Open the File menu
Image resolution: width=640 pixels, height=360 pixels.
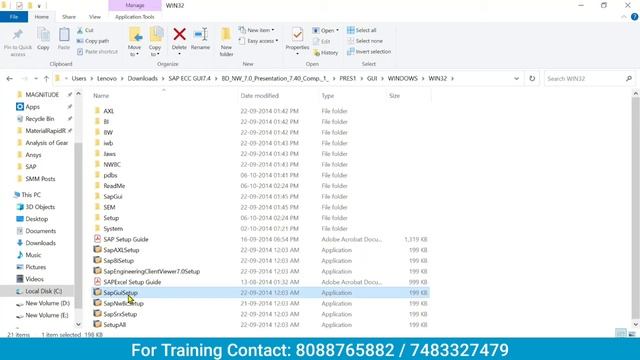14,17
